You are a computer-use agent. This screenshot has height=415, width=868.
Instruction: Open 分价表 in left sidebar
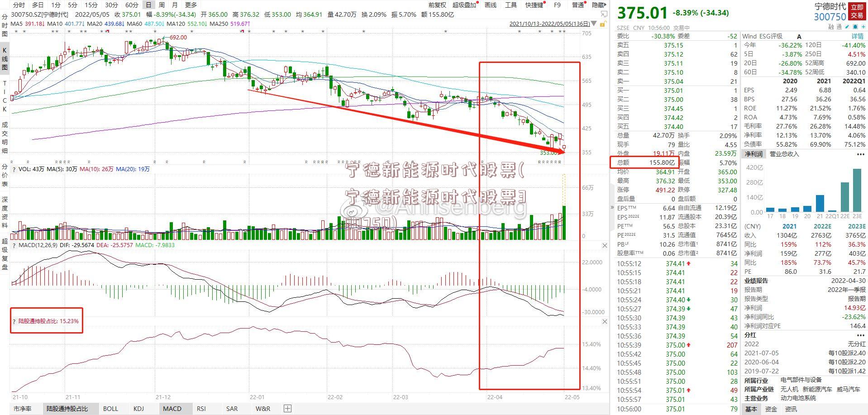[x=5, y=176]
